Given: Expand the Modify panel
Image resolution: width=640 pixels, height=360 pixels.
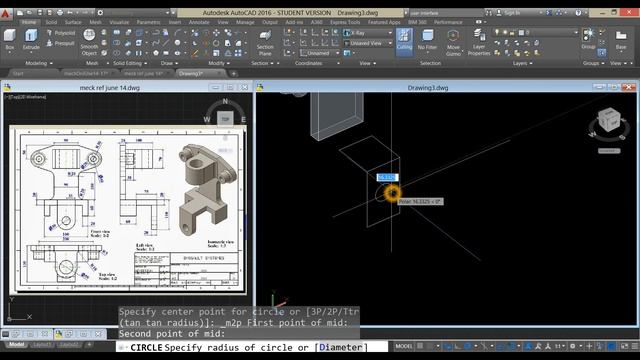Looking at the screenshot, I should (x=219, y=63).
